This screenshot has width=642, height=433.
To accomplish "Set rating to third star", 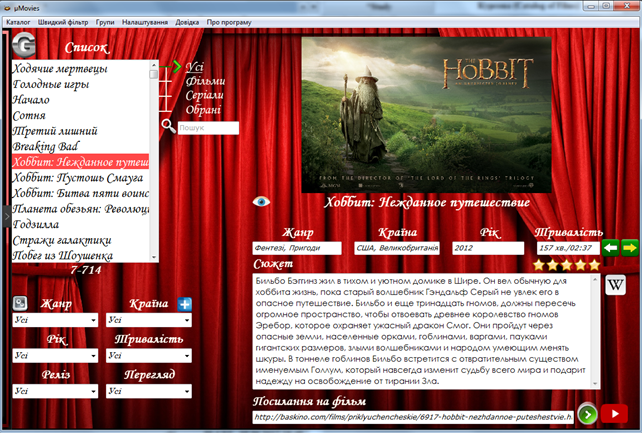I will (x=567, y=265).
